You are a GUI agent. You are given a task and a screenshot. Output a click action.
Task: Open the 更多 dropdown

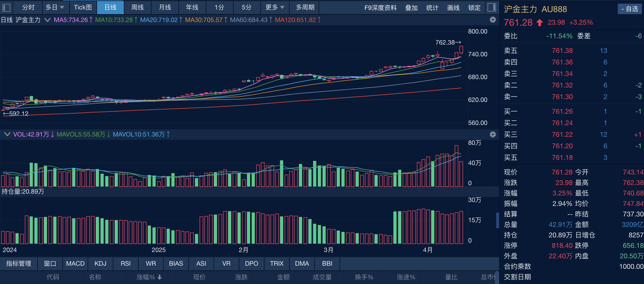click(275, 8)
